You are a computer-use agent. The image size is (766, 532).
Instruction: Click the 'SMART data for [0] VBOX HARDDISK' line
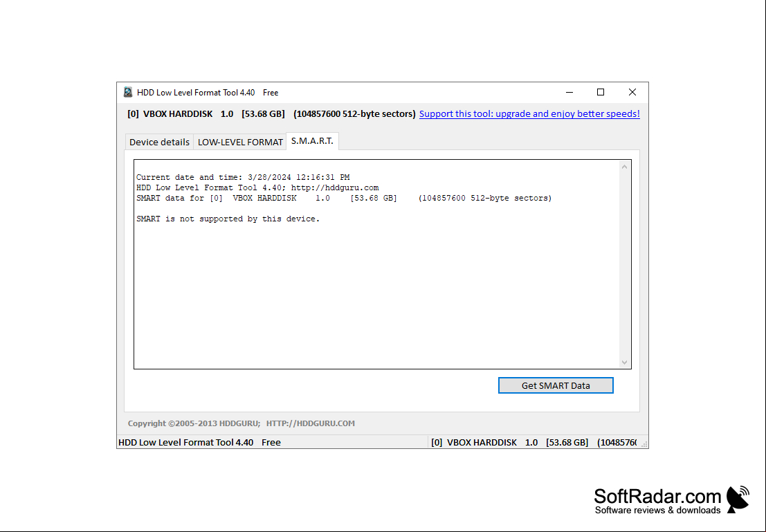pos(344,199)
